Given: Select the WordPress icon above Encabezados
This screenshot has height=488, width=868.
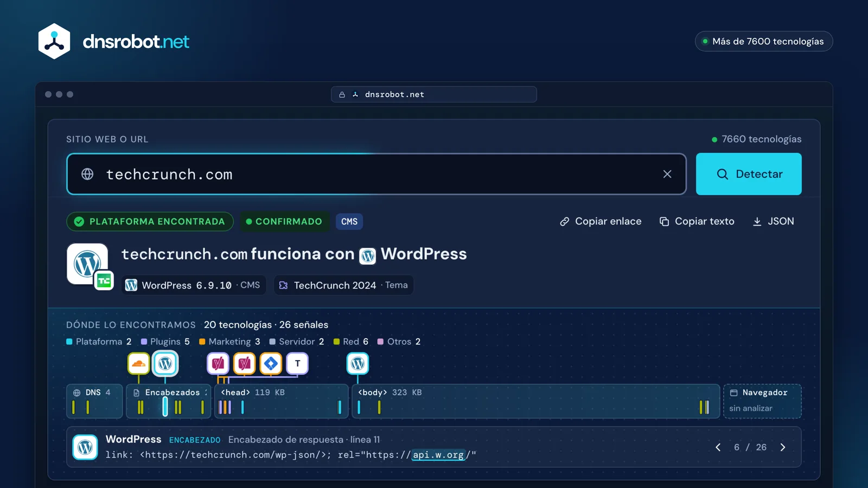Looking at the screenshot, I should 165,363.
